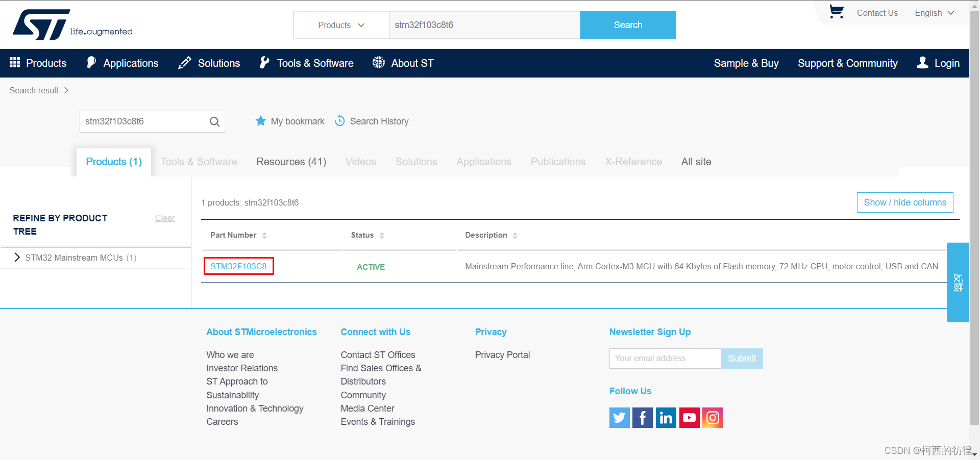The height and width of the screenshot is (460, 980).
Task: Submit the newsletter email
Action: 742,359
